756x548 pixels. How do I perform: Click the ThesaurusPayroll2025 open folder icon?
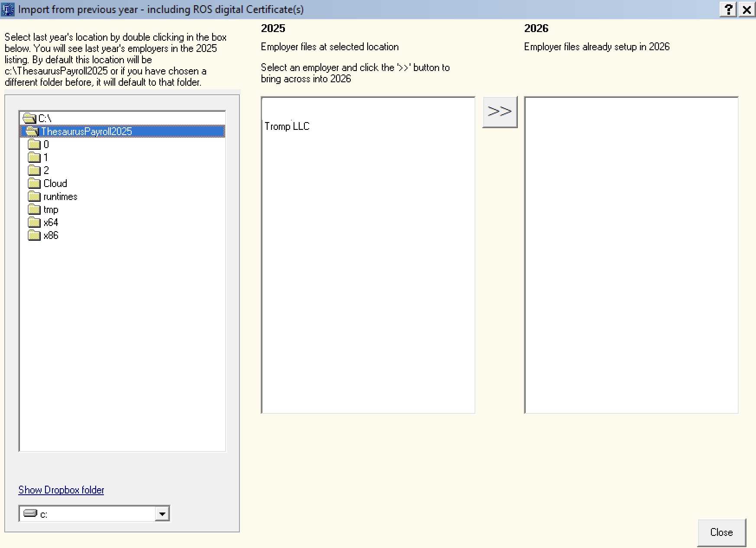point(32,131)
